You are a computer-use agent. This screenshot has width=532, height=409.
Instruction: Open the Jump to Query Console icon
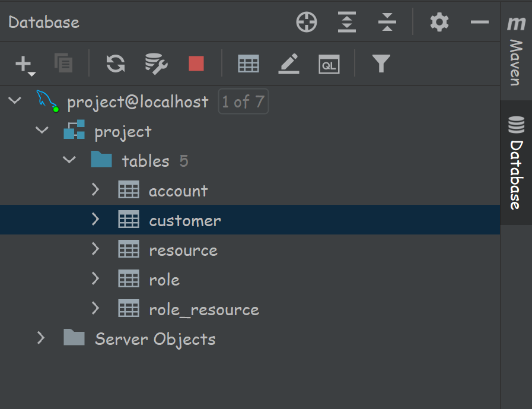329,64
